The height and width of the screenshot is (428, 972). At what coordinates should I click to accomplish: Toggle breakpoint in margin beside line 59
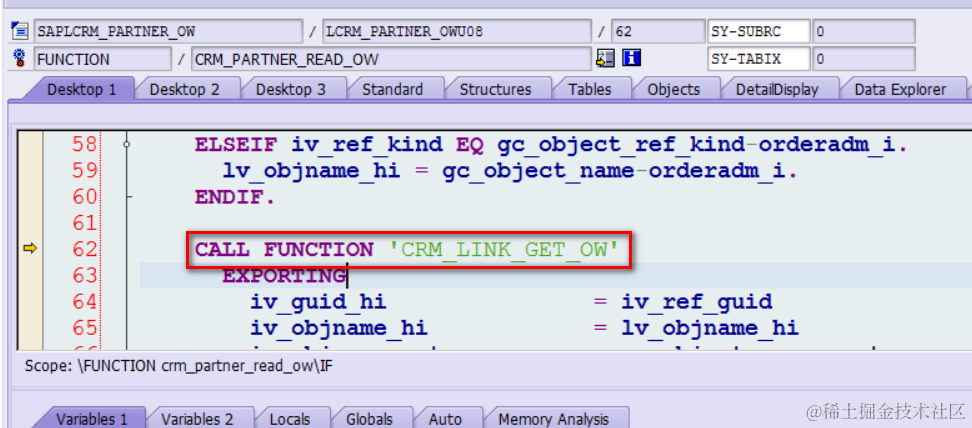tap(29, 171)
